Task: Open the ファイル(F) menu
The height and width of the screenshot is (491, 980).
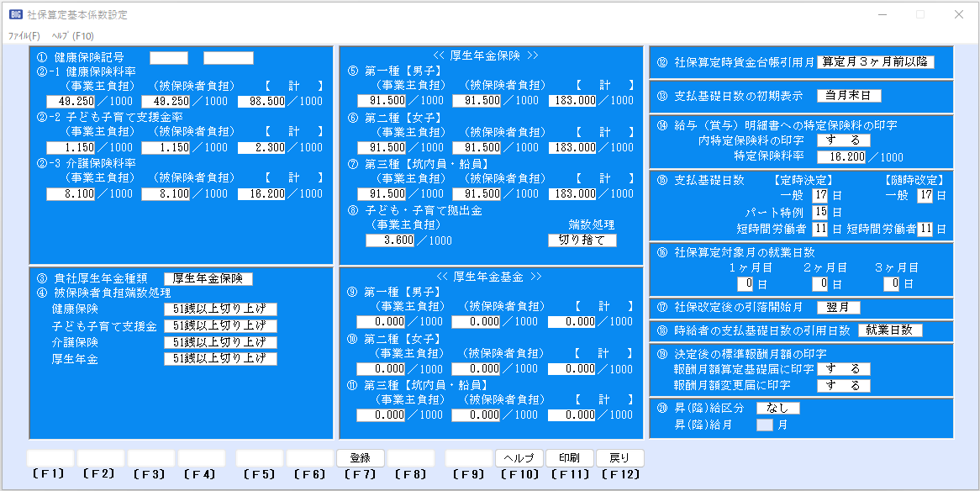Action: (x=24, y=36)
